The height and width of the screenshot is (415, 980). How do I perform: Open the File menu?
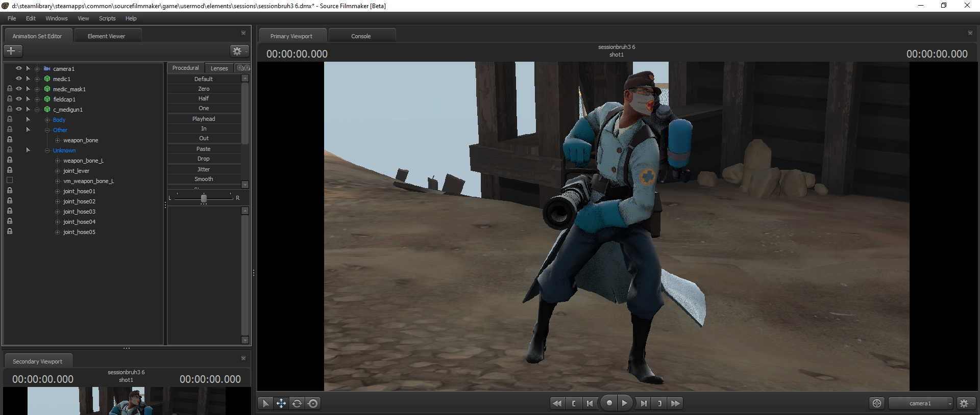pyautogui.click(x=12, y=18)
